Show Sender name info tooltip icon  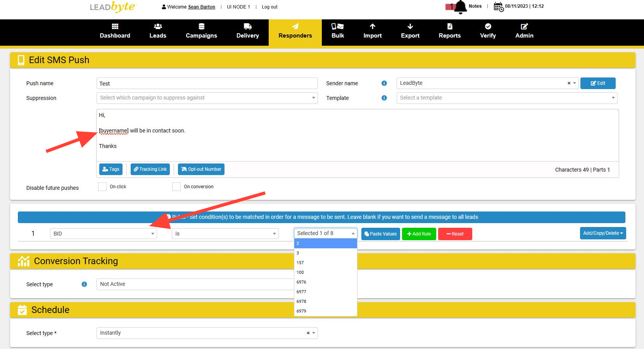[384, 83]
